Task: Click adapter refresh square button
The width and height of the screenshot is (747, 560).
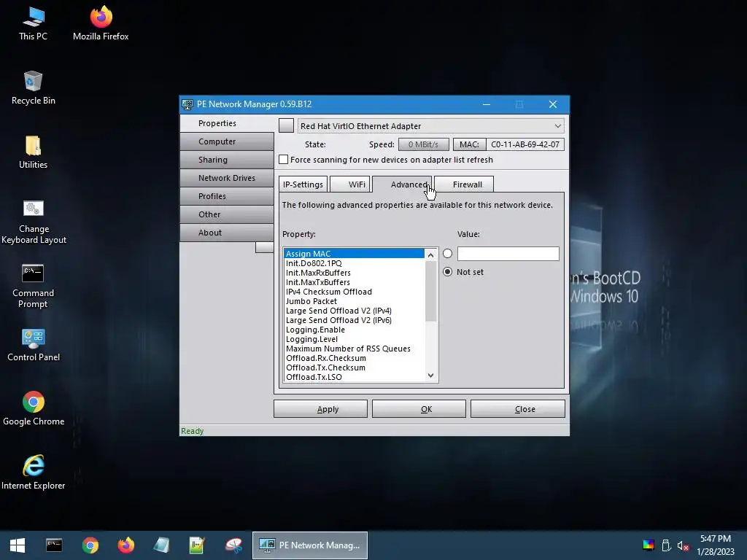Action: 286,125
